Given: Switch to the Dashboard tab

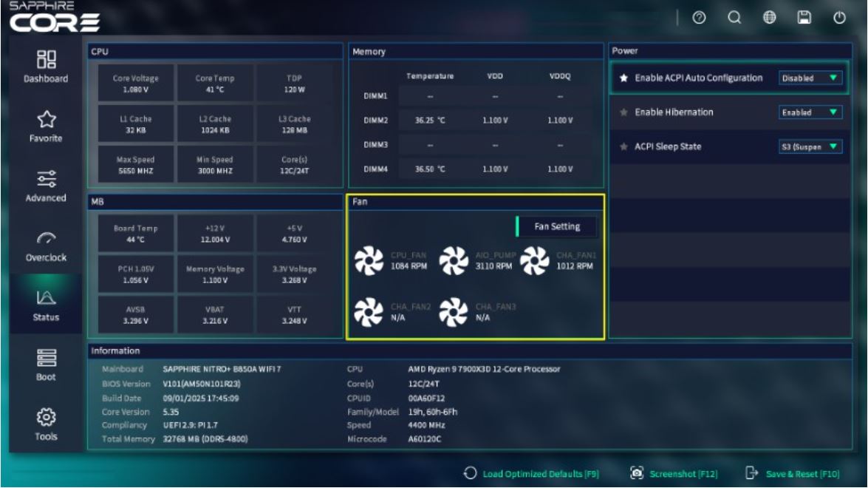Looking at the screenshot, I should 46,67.
